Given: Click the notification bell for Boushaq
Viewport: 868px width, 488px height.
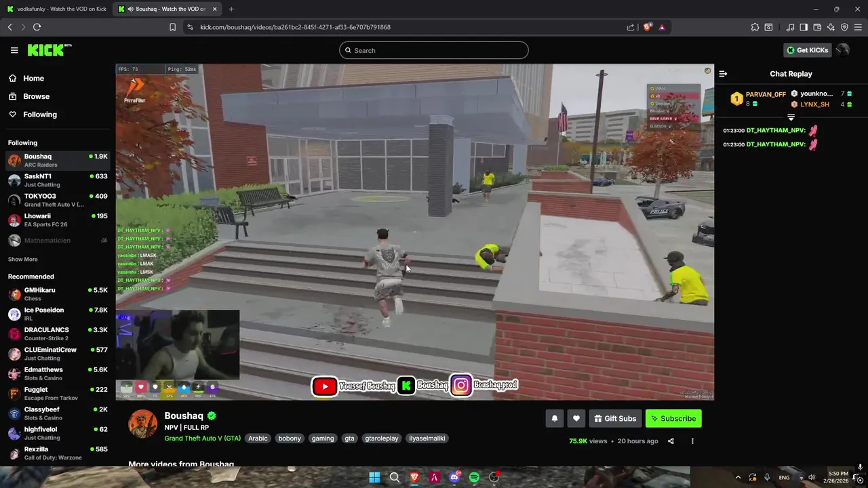Looking at the screenshot, I should [554, 418].
